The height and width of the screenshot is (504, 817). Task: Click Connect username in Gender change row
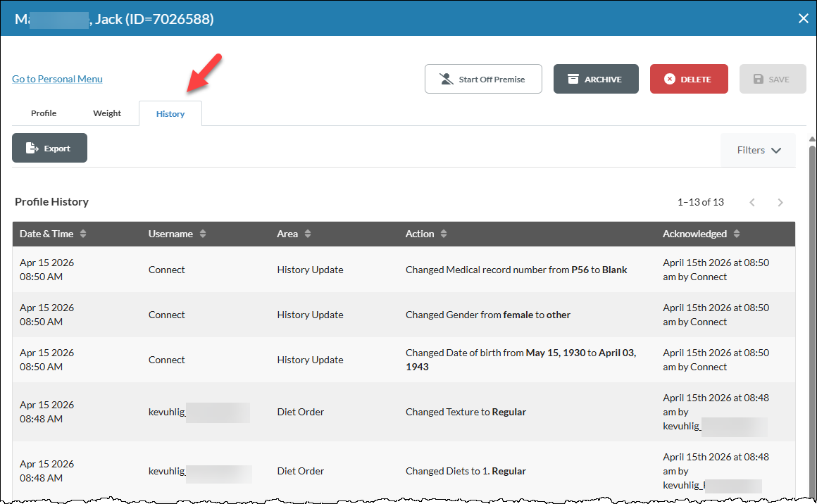pos(167,315)
